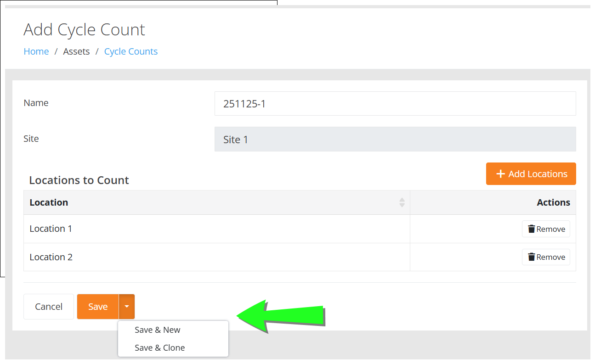Sort the table by the Location column arrows
This screenshot has width=595, height=364.
pos(402,202)
